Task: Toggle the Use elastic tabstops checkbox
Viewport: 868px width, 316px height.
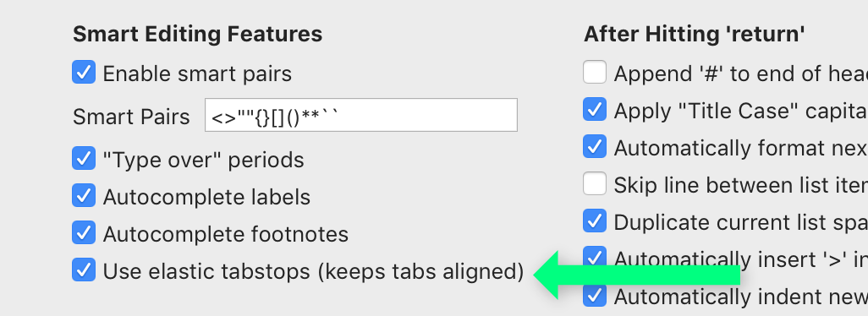Action: [84, 270]
